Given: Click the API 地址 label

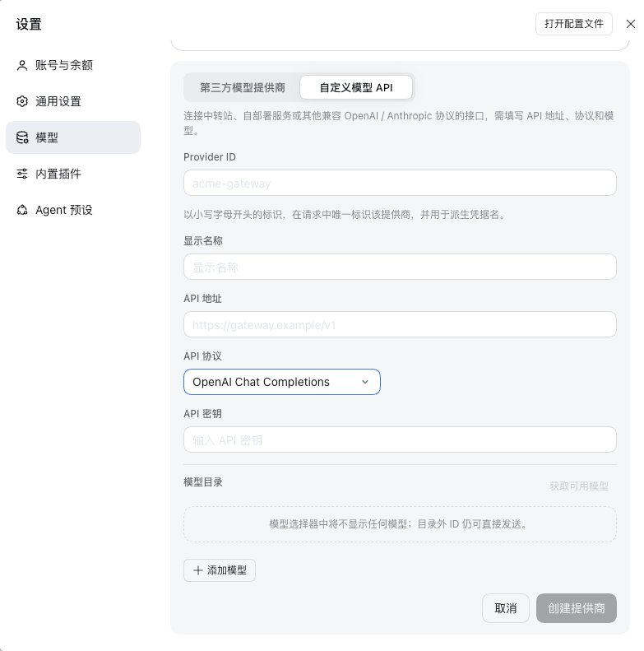Looking at the screenshot, I should 202,299.
